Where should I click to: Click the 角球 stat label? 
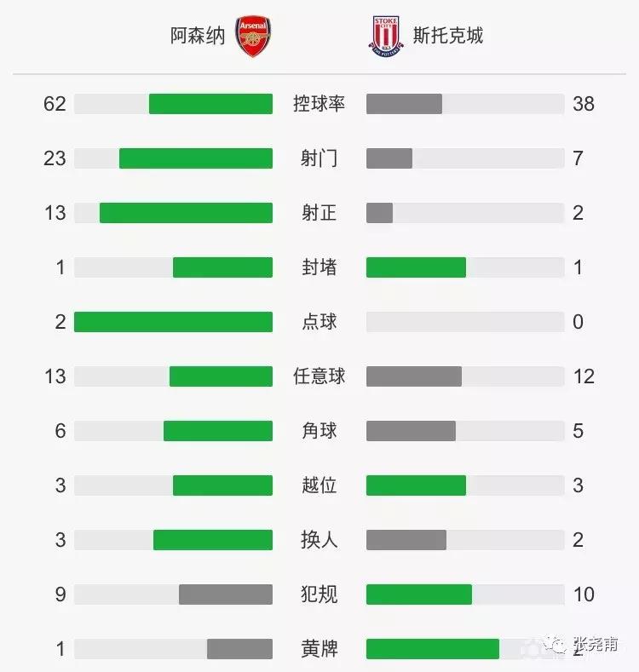click(x=319, y=431)
